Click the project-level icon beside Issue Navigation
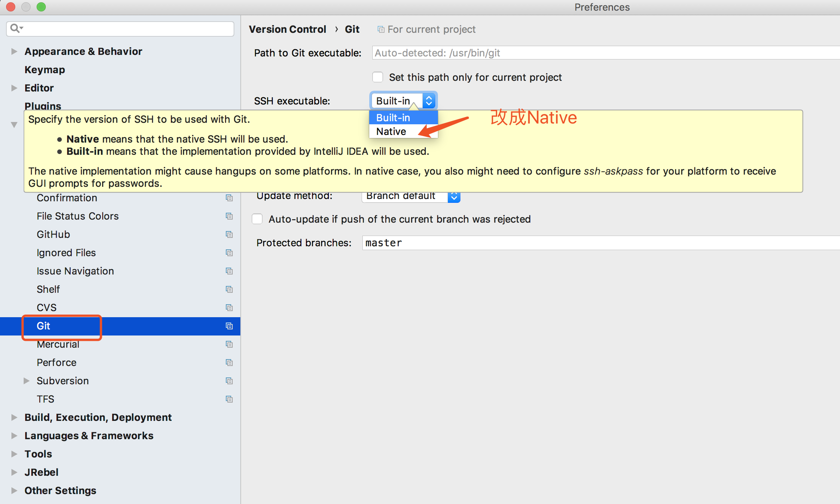Viewport: 840px width, 504px height. point(229,271)
